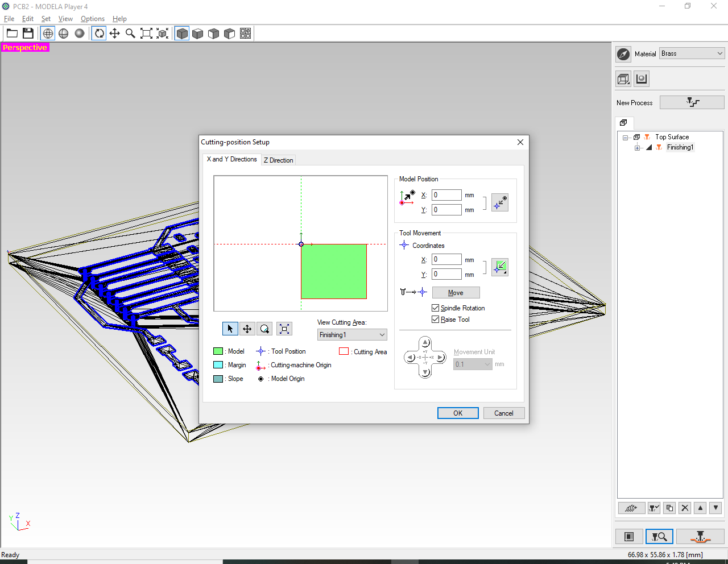Click the Model Position Y input field
This screenshot has width=728, height=564.
446,210
